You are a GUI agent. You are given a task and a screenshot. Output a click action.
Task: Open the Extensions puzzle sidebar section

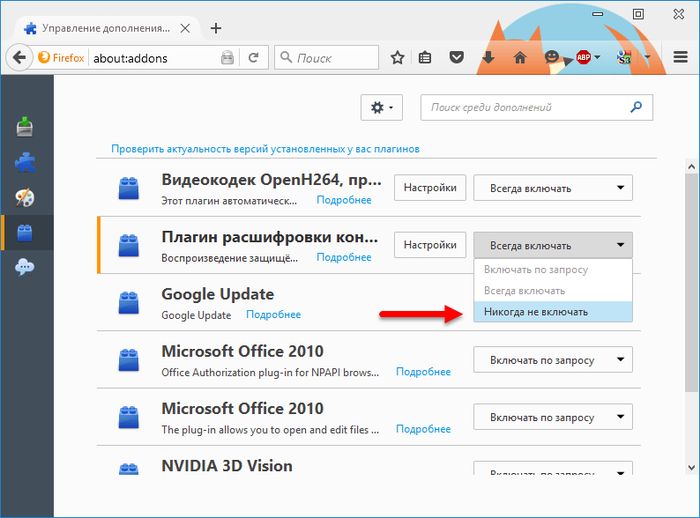tap(25, 162)
